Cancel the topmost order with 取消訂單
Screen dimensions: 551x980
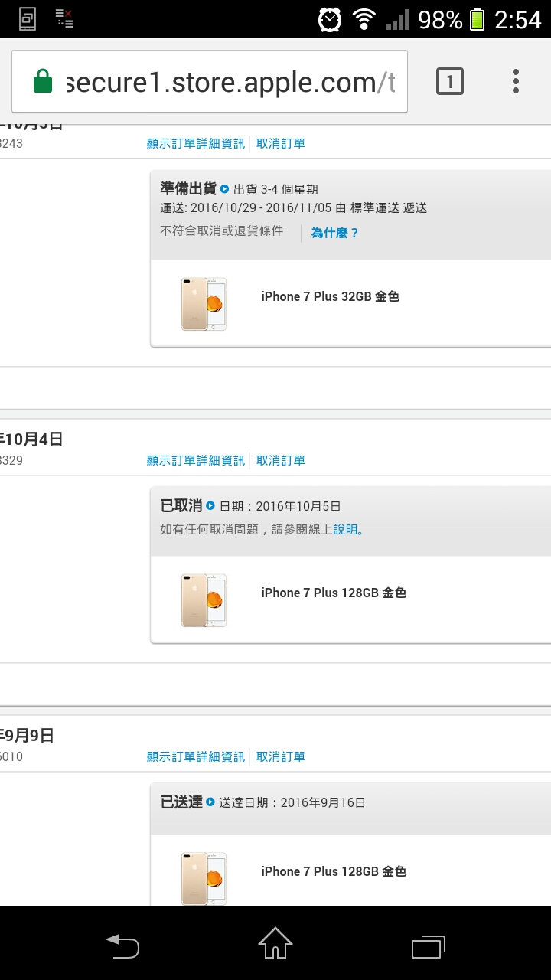[280, 143]
